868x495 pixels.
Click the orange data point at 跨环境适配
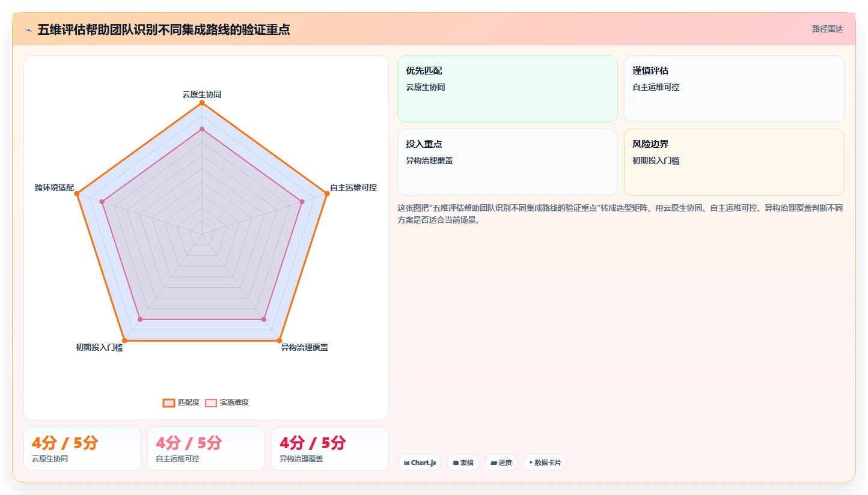pyautogui.click(x=77, y=193)
